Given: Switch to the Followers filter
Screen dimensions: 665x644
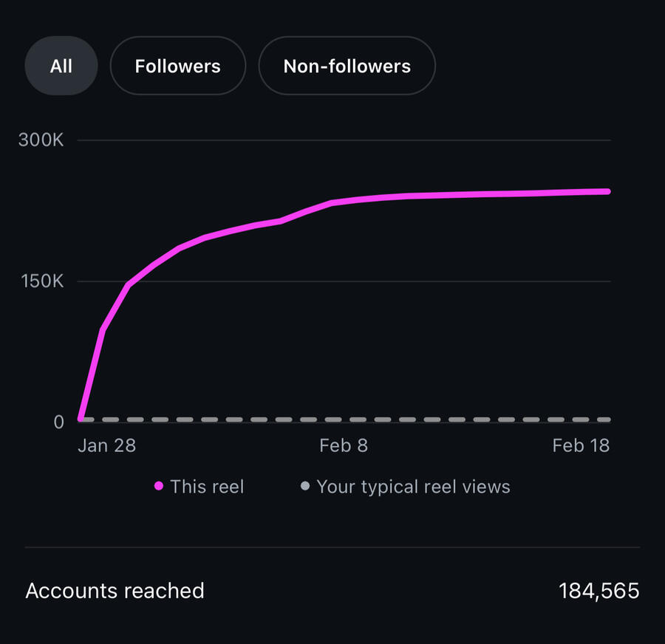Looking at the screenshot, I should pyautogui.click(x=177, y=66).
